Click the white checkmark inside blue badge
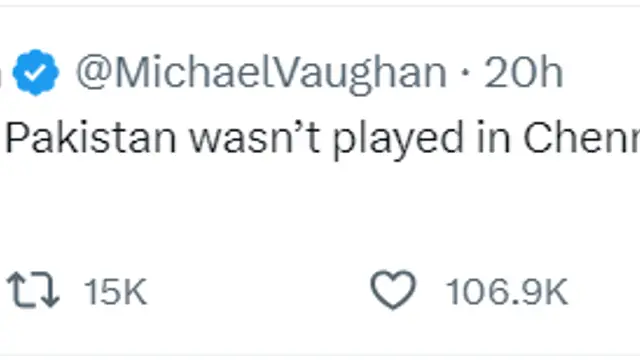This screenshot has width=640, height=360. click(x=36, y=73)
